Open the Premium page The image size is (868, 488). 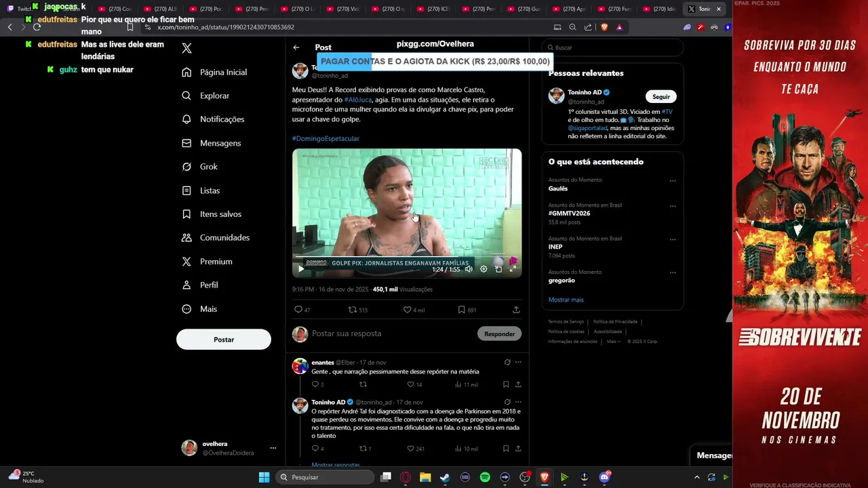[x=207, y=262]
